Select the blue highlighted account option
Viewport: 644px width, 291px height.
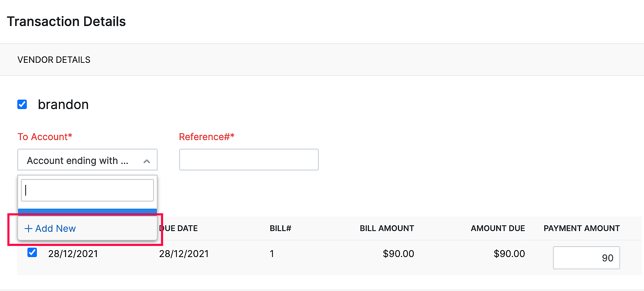tap(87, 212)
